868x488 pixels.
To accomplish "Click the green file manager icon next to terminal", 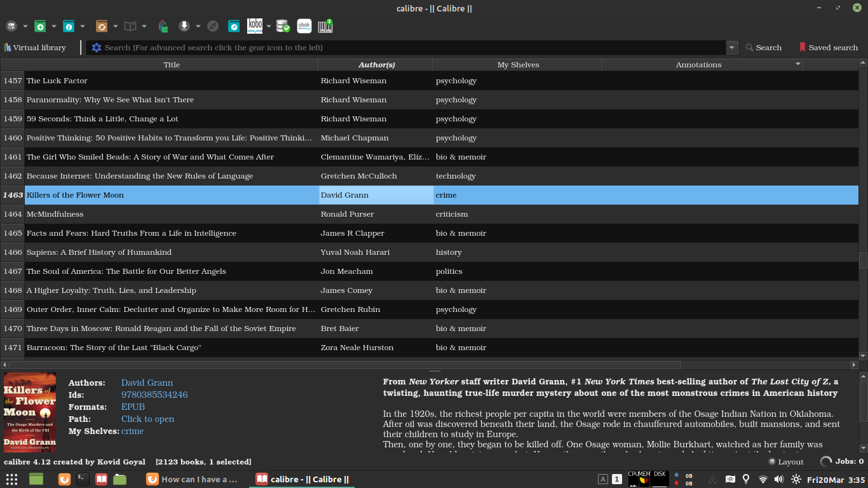I will click(x=119, y=479).
